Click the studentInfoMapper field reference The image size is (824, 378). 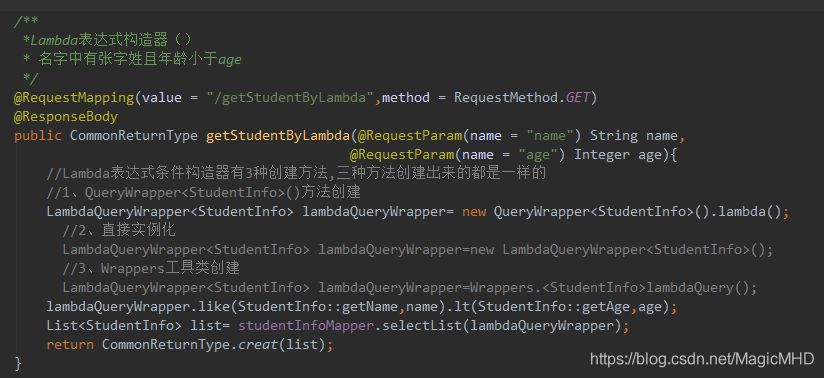pos(306,326)
